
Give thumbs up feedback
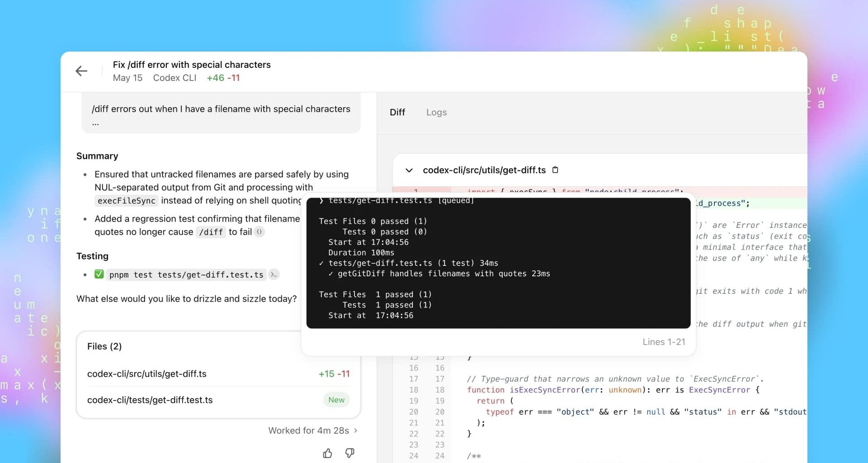pyautogui.click(x=328, y=453)
